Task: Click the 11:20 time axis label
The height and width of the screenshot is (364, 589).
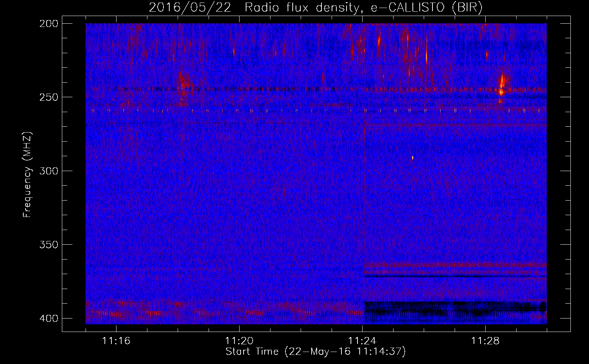Action: click(x=239, y=341)
